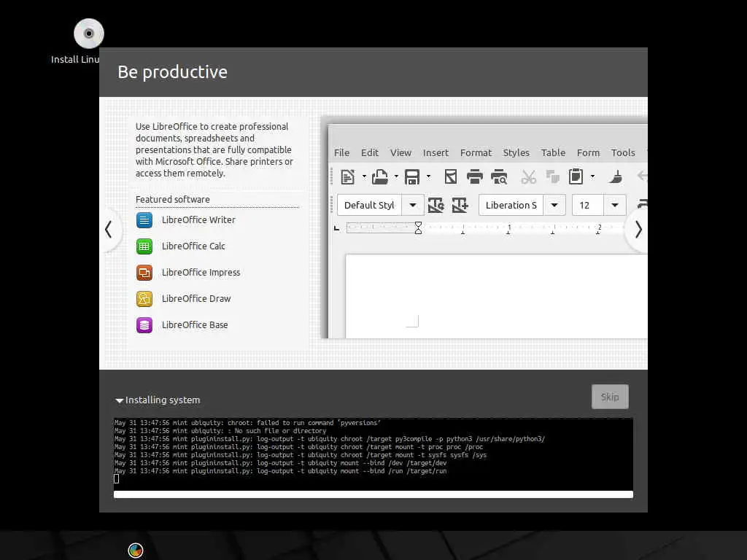
Task: Click the Paste clipboard icon
Action: click(576, 176)
